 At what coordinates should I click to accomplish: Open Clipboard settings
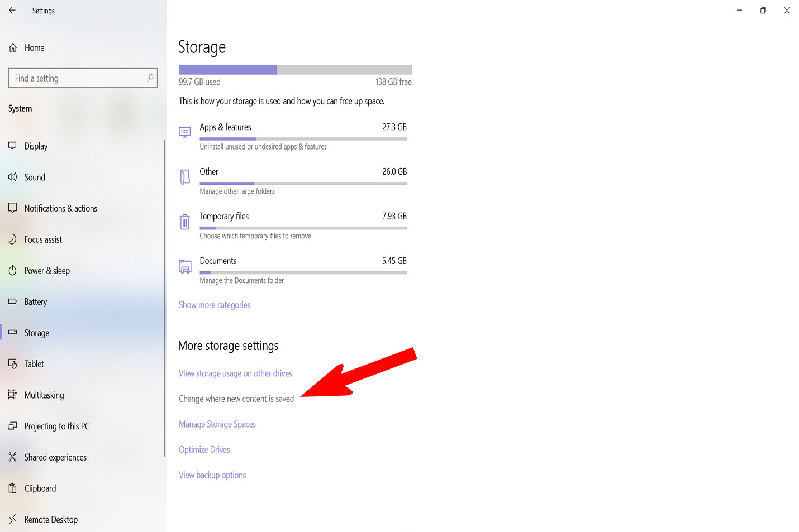pyautogui.click(x=40, y=488)
